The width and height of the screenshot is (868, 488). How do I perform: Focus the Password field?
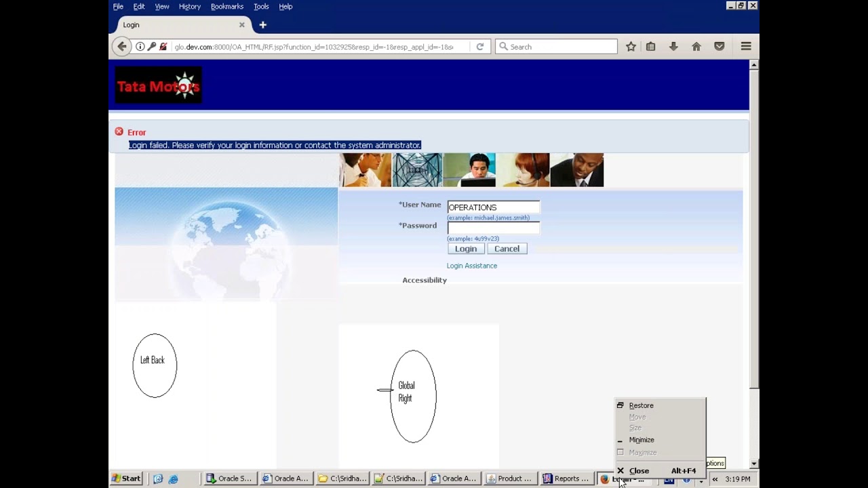[x=494, y=228]
